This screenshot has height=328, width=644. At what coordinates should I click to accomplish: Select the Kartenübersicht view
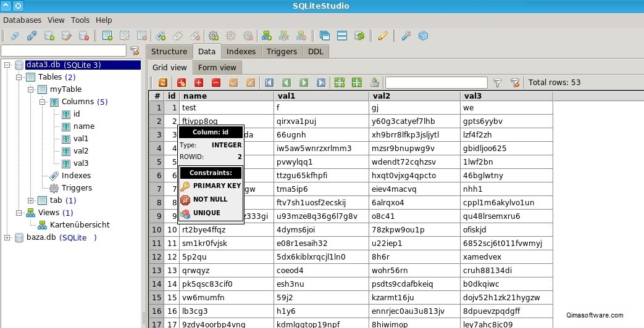pyautogui.click(x=80, y=224)
